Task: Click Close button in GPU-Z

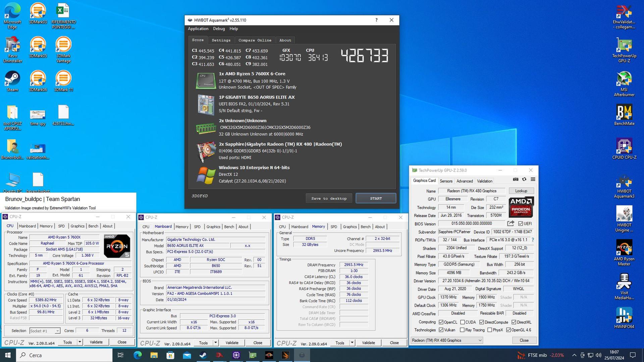Action: click(524, 340)
